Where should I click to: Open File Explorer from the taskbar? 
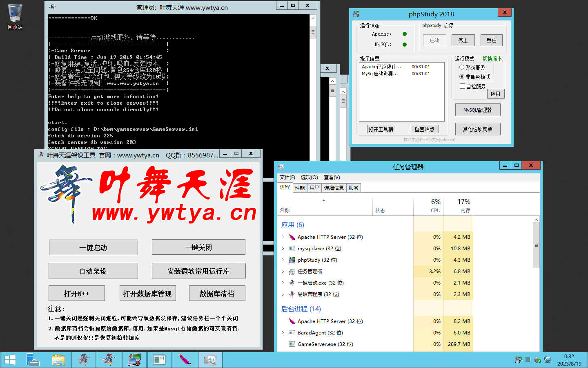(58, 360)
